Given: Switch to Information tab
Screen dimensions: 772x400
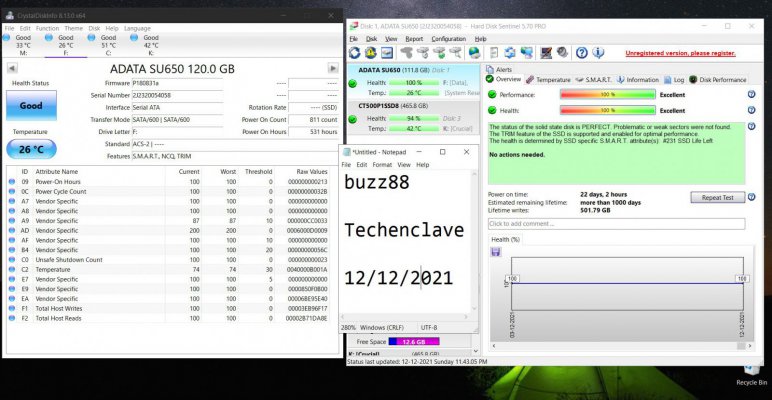Looking at the screenshot, I should pyautogui.click(x=638, y=79).
